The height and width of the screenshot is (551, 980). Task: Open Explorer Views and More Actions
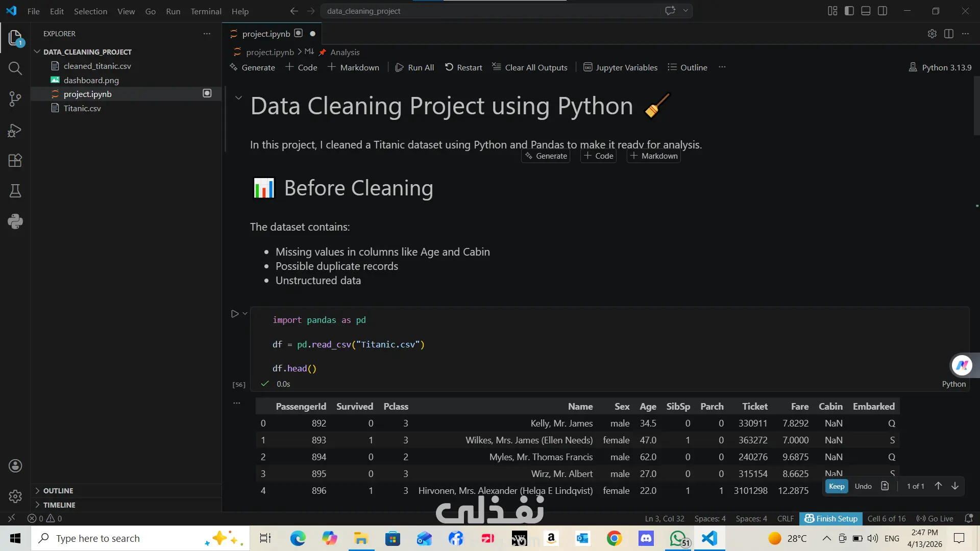tap(207, 34)
